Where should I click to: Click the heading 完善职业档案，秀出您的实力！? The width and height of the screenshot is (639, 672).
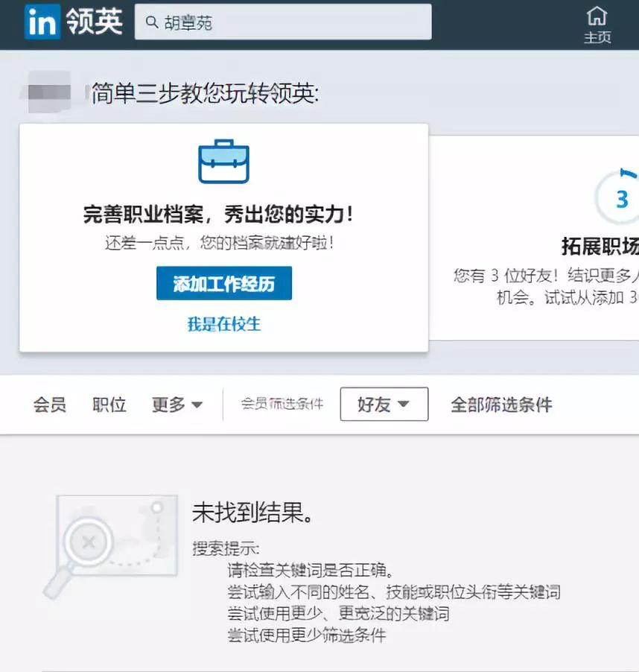pos(218,214)
